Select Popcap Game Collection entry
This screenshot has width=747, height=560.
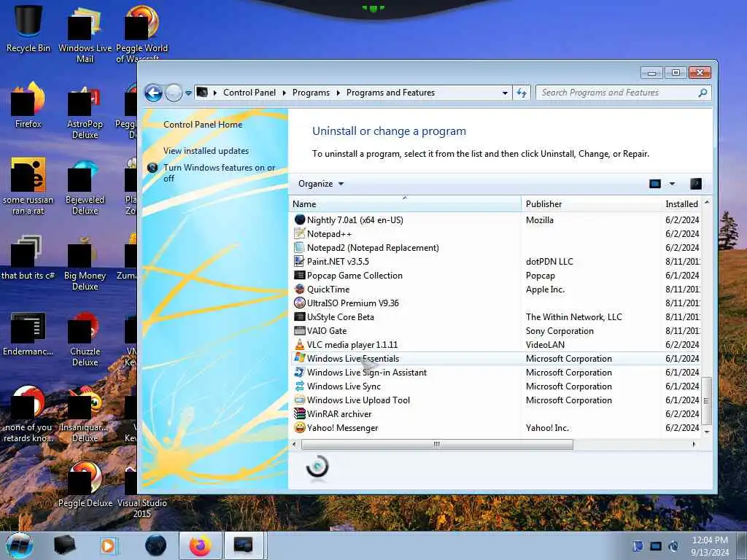pos(495,275)
